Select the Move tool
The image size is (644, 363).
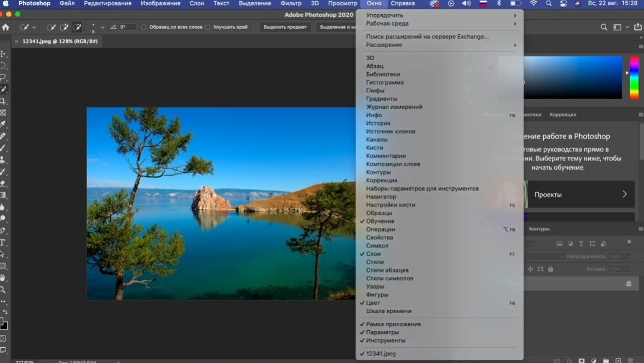coord(3,54)
